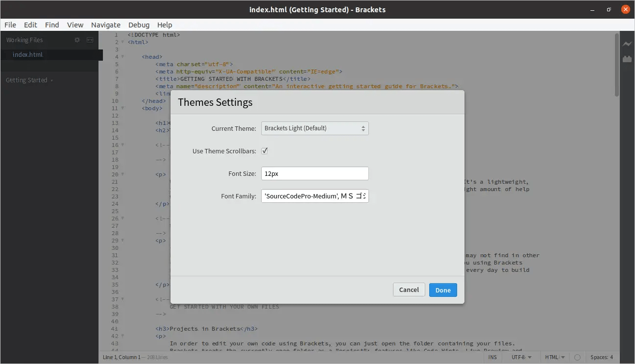The image size is (635, 364).
Task: Click inside the Font Size field
Action: pyautogui.click(x=315, y=173)
